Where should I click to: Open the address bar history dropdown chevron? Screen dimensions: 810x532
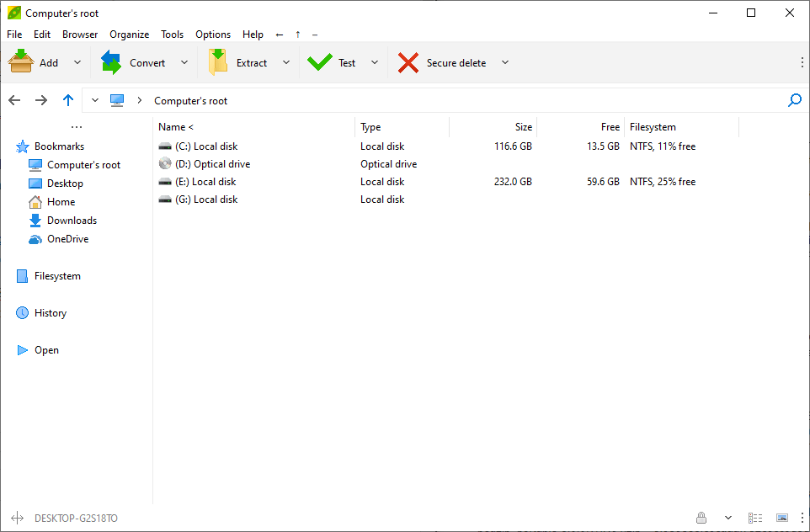click(x=95, y=100)
